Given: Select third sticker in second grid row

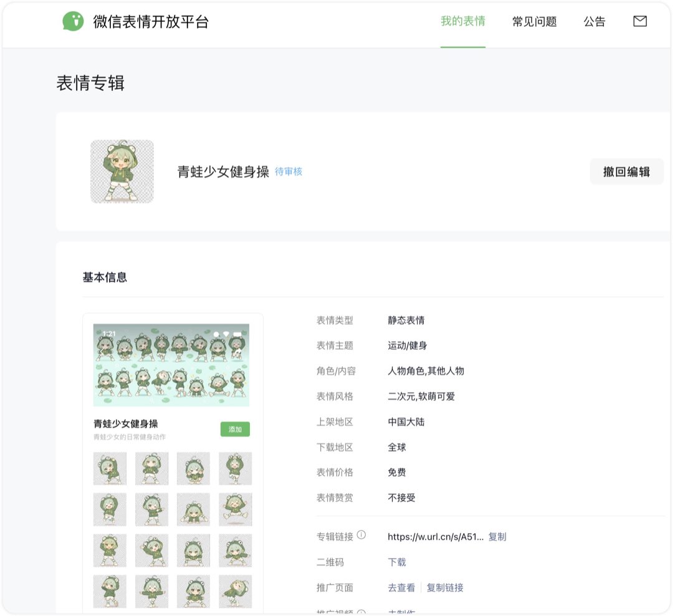Looking at the screenshot, I should pos(194,509).
